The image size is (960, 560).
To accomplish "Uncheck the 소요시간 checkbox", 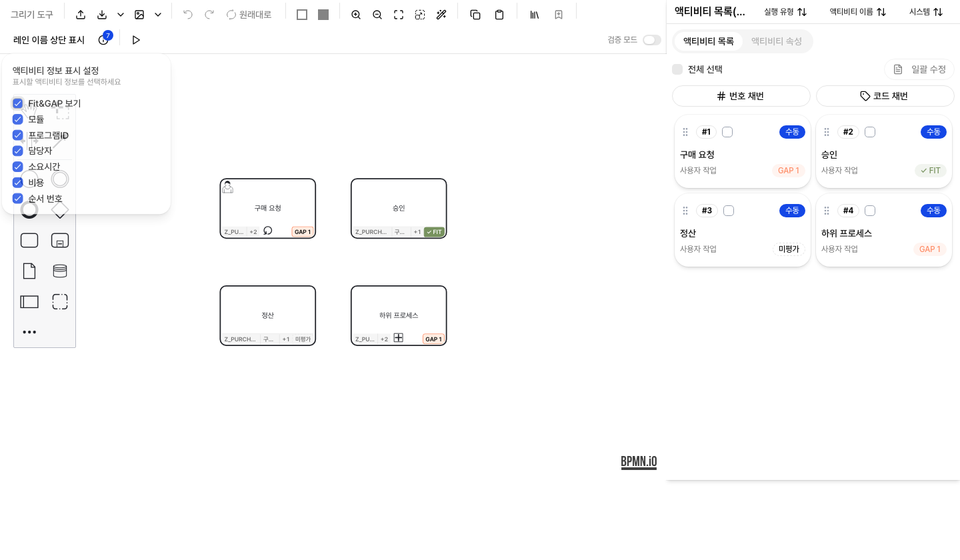I will pyautogui.click(x=18, y=167).
